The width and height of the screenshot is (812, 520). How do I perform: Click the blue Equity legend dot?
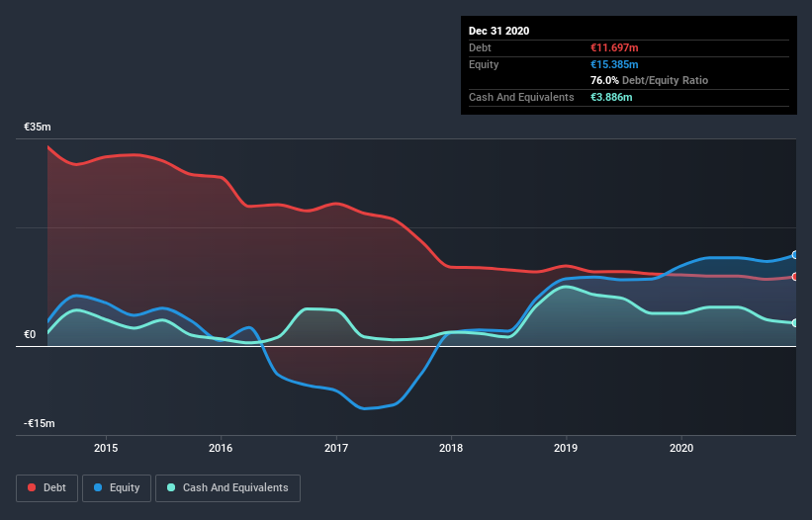click(98, 487)
